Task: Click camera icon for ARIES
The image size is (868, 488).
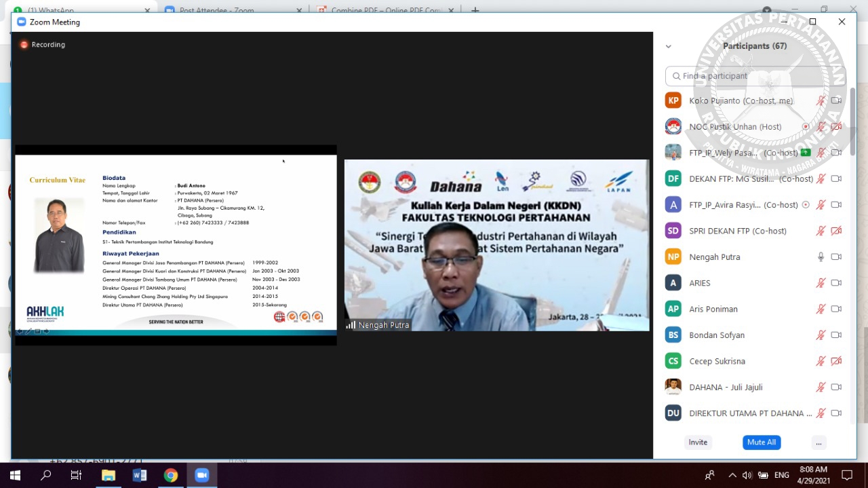Action: (x=836, y=283)
